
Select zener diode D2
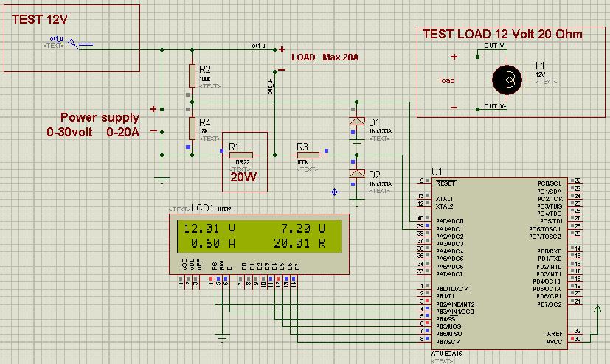(357, 174)
